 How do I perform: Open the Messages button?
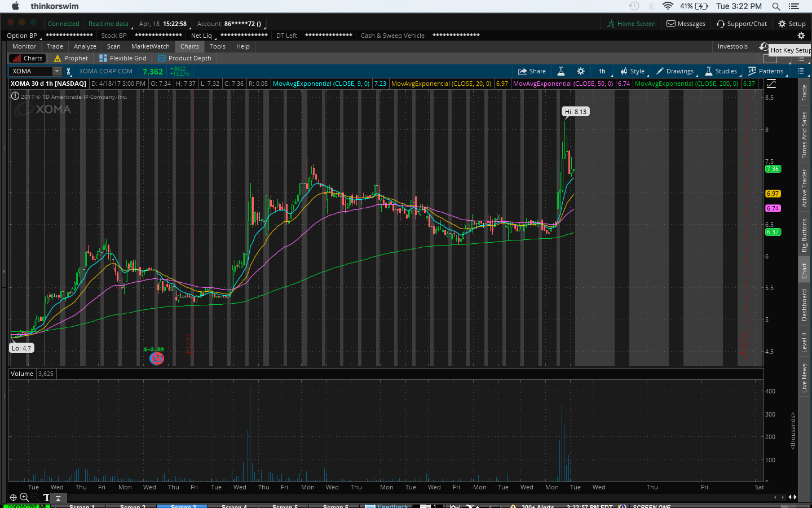click(x=686, y=24)
